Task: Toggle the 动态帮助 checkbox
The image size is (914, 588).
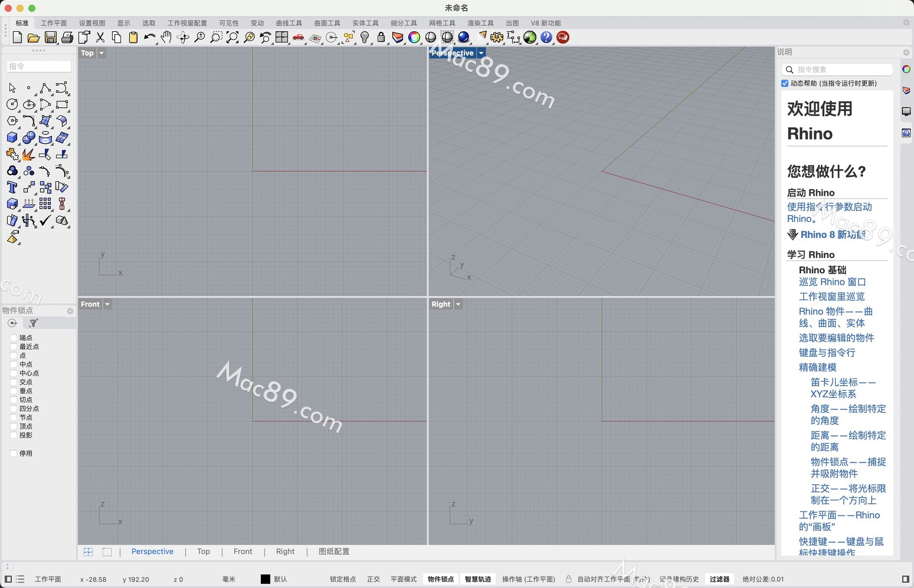Action: click(x=785, y=83)
